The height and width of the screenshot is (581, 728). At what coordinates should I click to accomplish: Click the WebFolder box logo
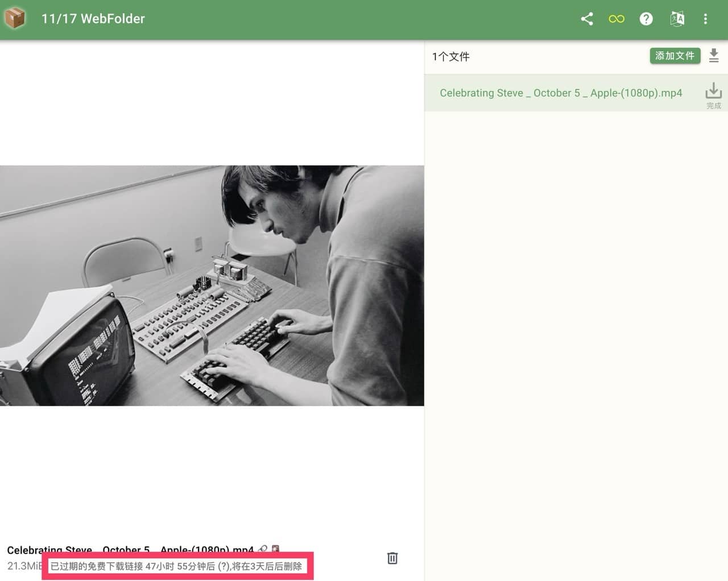click(15, 18)
